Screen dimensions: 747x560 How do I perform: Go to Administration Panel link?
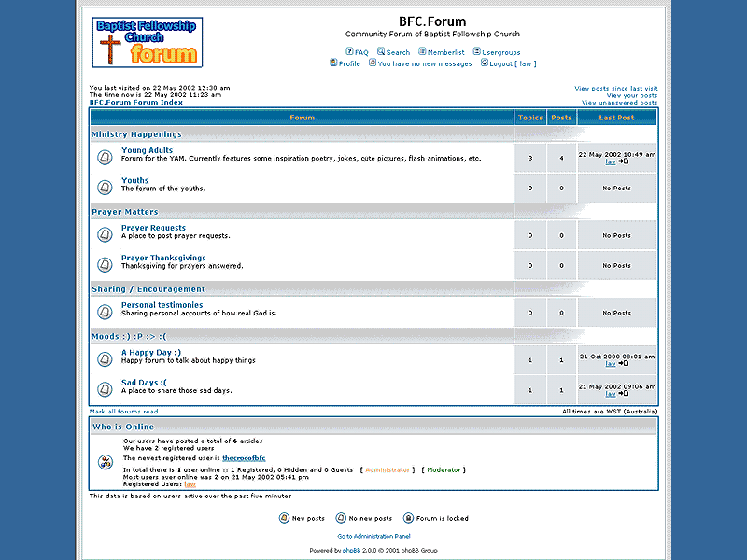pos(373,537)
